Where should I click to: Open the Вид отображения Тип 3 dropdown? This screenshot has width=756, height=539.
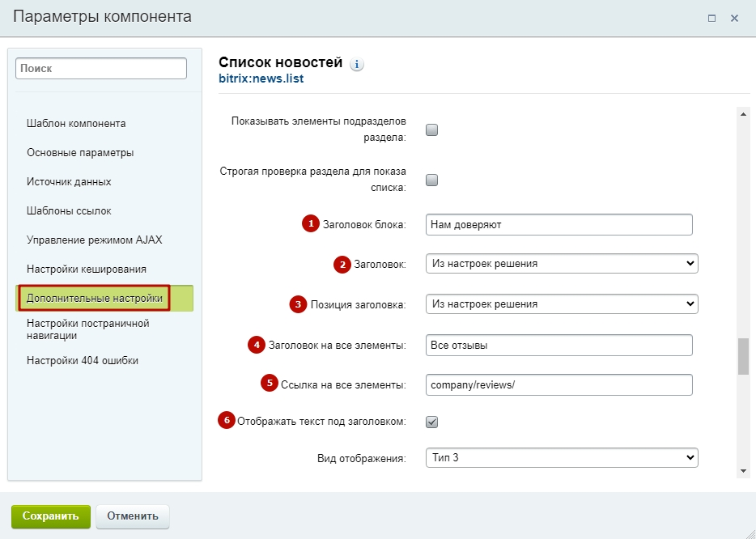(562, 457)
